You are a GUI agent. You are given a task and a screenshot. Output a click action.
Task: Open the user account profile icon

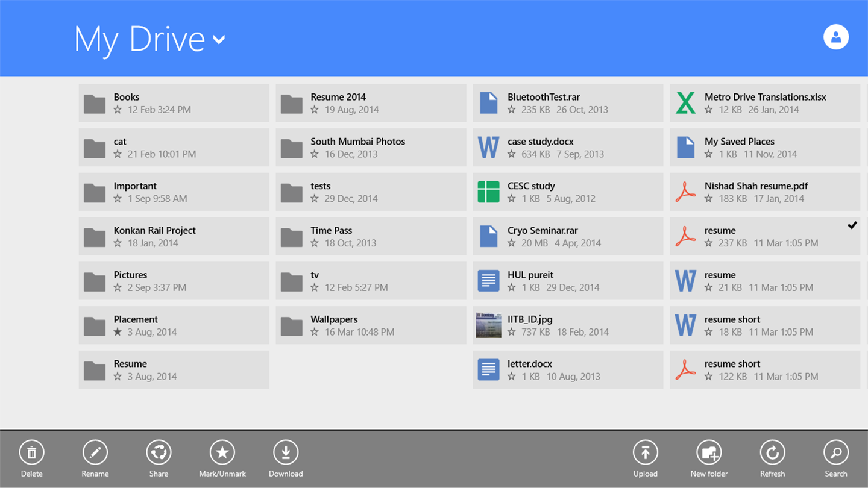[836, 37]
